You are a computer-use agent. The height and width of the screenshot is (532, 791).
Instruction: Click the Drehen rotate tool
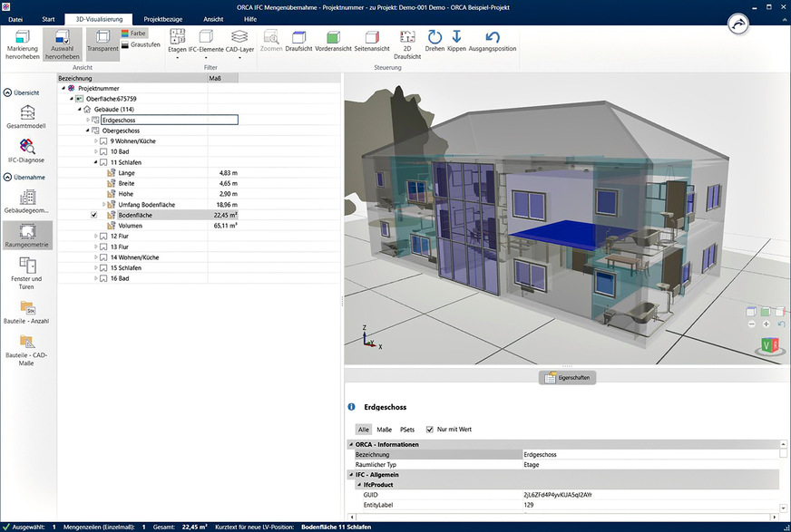(435, 42)
